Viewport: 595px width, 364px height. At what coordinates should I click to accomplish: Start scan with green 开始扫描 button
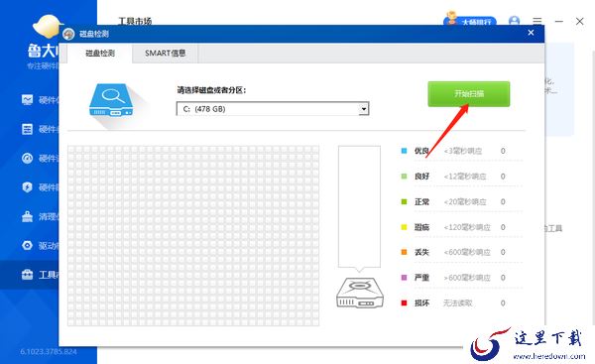pos(469,94)
